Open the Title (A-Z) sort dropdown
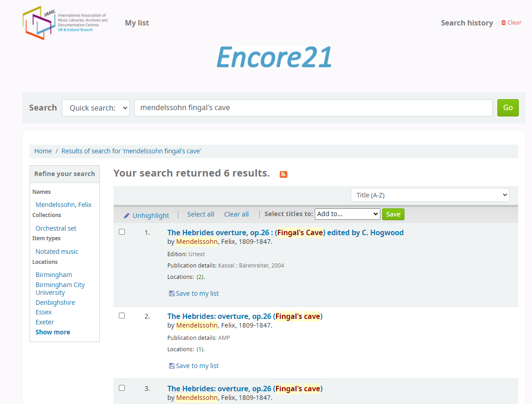532x404 pixels. 430,195
